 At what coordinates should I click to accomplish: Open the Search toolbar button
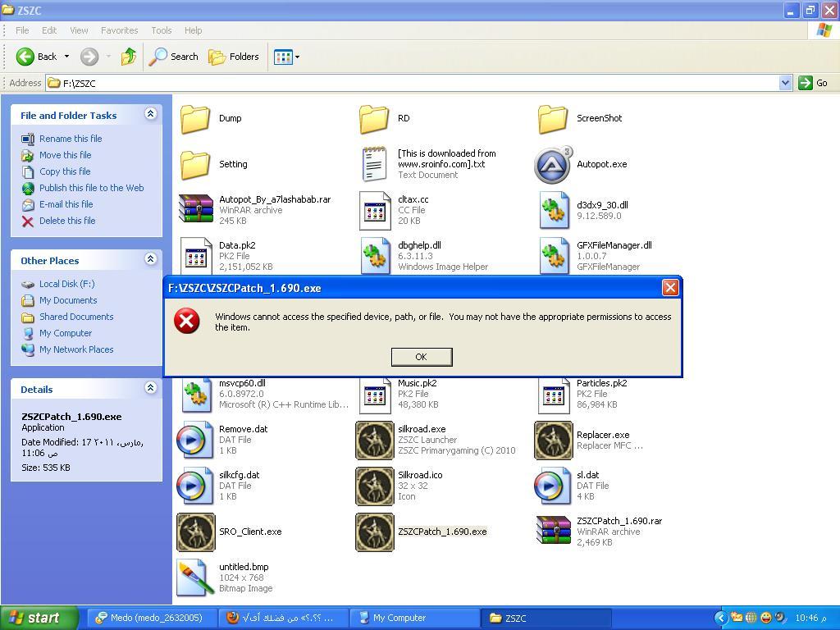coord(174,57)
